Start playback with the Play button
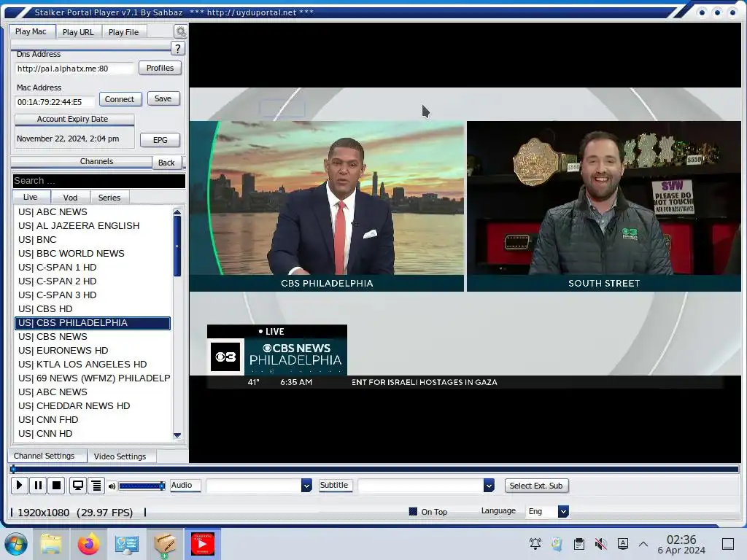The height and width of the screenshot is (560, 747). click(19, 486)
